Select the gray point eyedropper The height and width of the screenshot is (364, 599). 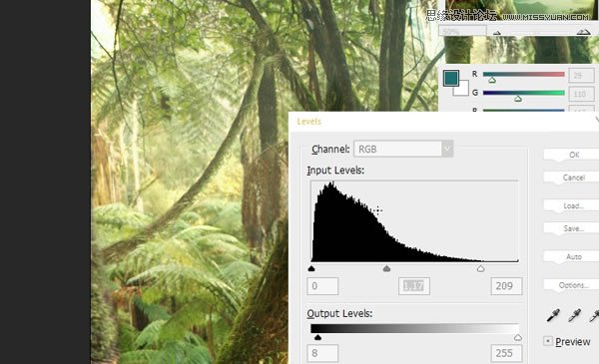point(574,315)
